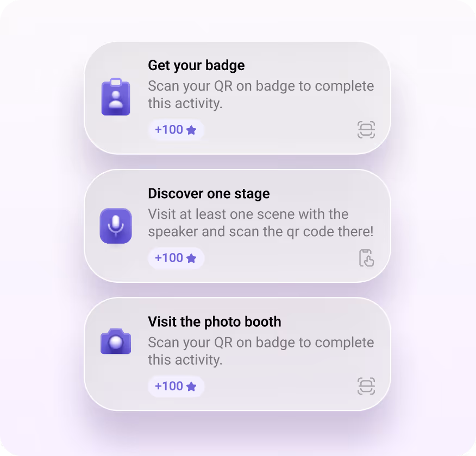Click the microphone icon for Discover one stage
Screen dimensions: 476x456
point(116,225)
